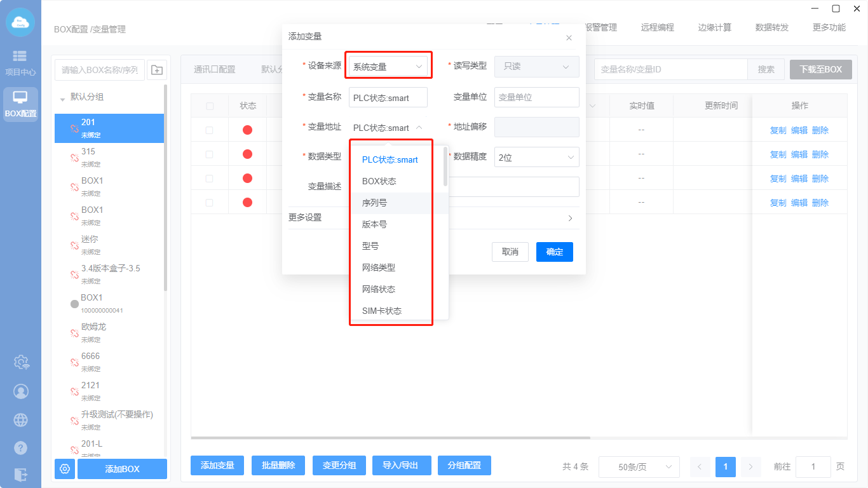Check the last variable row checkbox

click(x=210, y=203)
